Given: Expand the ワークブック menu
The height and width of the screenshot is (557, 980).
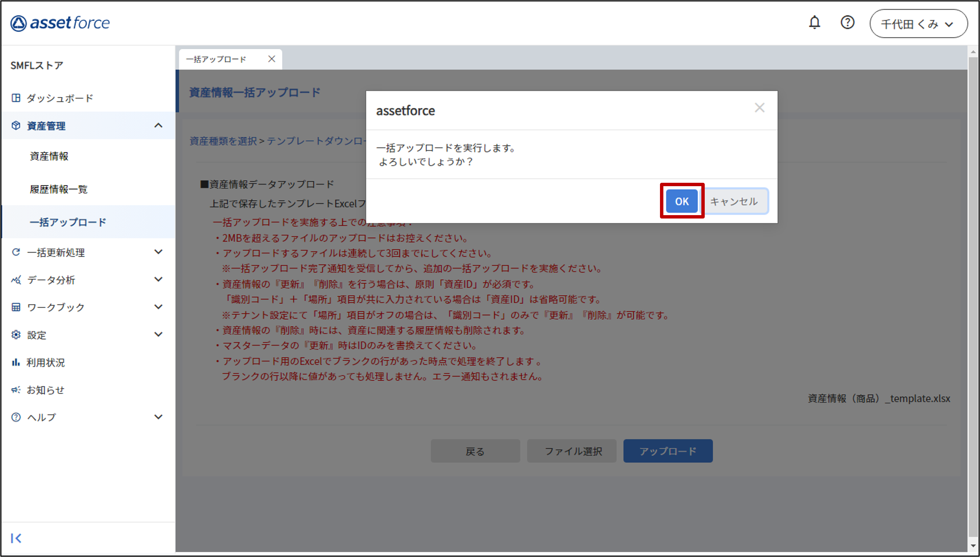Looking at the screenshot, I should [x=158, y=307].
